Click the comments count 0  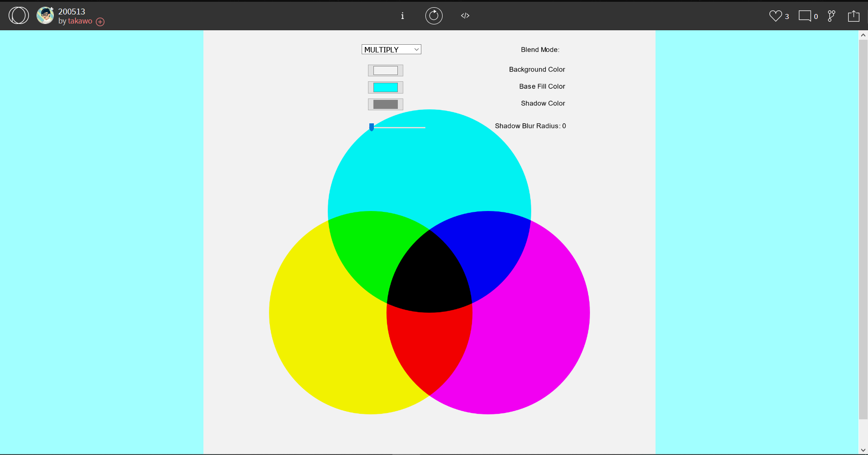[816, 17]
